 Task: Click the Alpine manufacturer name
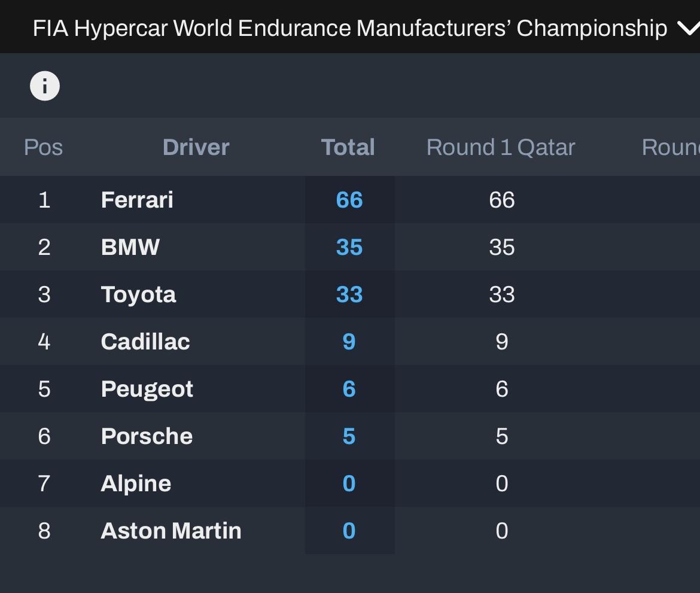pyautogui.click(x=136, y=484)
